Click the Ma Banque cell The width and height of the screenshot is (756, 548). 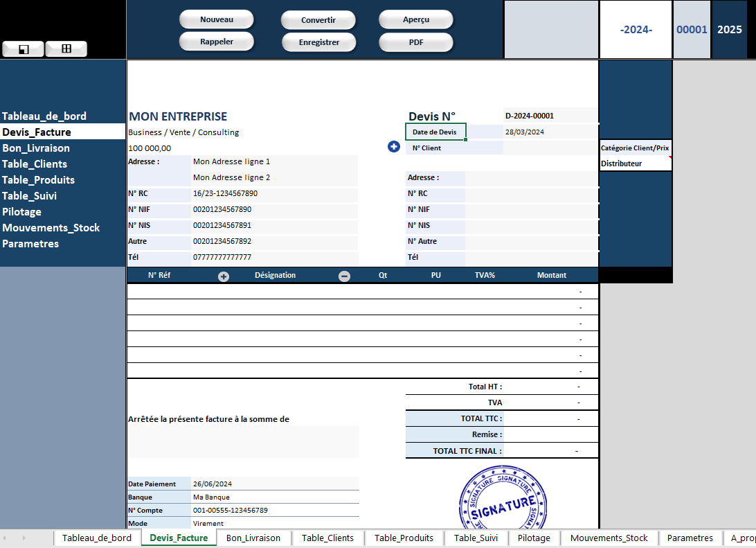(x=275, y=497)
